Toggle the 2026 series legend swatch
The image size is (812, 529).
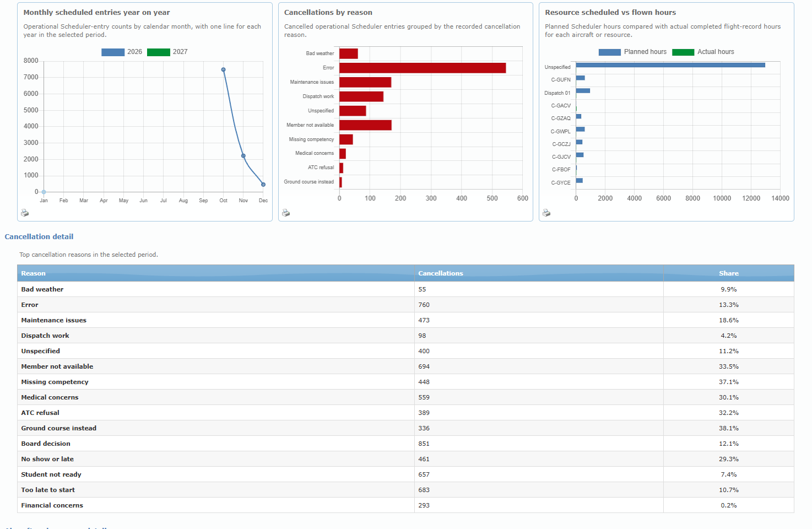point(113,52)
